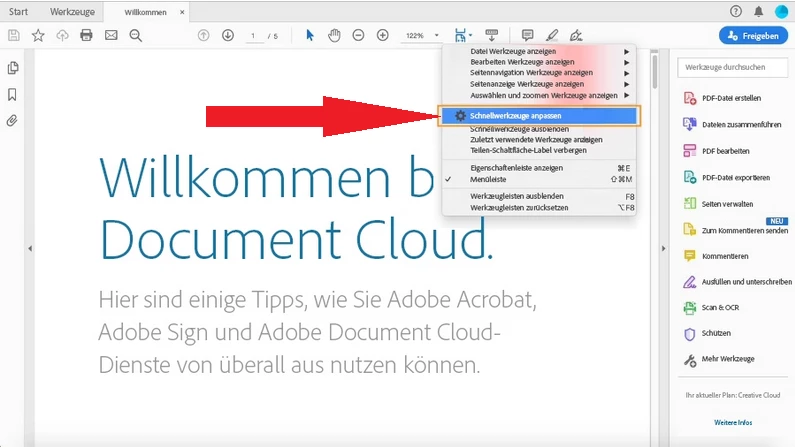Open attachments paperclip panel

(12, 121)
